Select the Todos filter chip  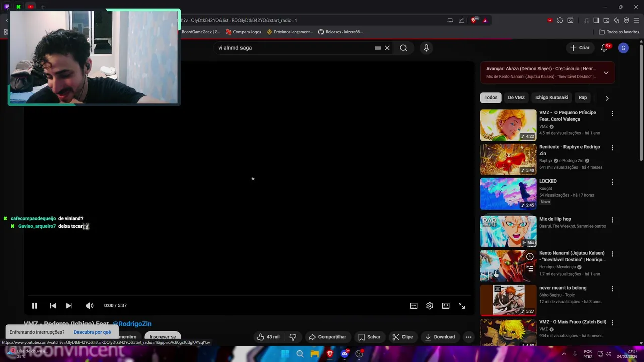[x=491, y=98]
